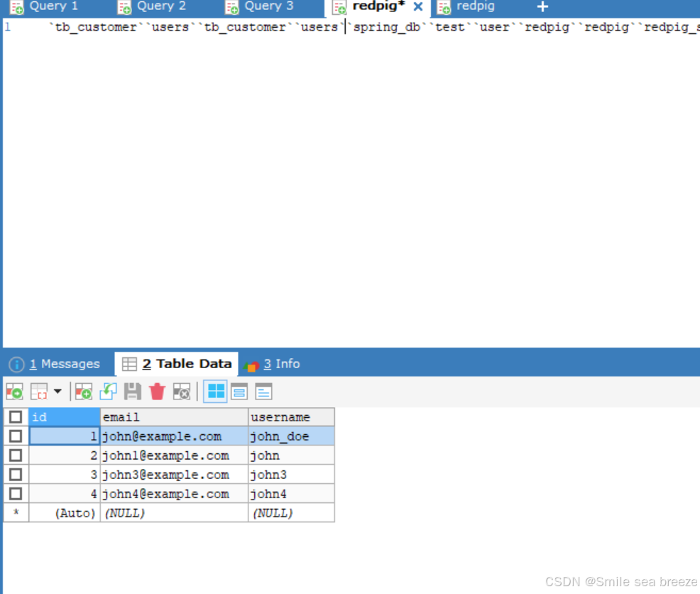Viewport: 700px width, 594px height.
Task: Select username cell john
Action: tap(291, 455)
